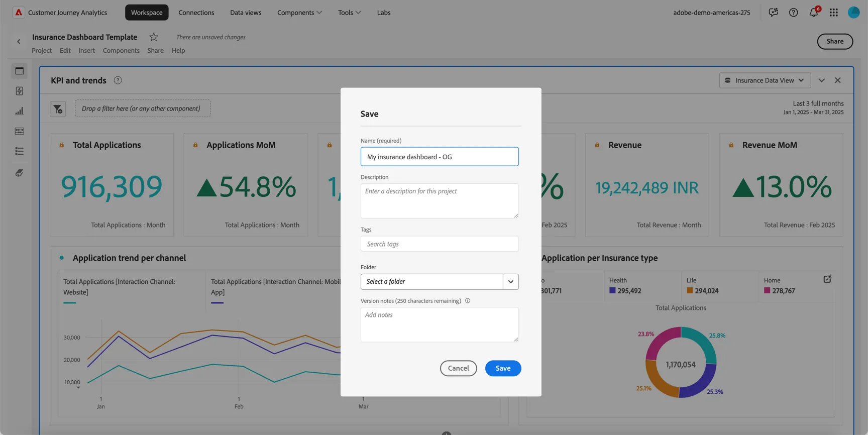This screenshot has height=435, width=868.
Task: Click the export icon in Insurance type table
Action: pyautogui.click(x=827, y=279)
